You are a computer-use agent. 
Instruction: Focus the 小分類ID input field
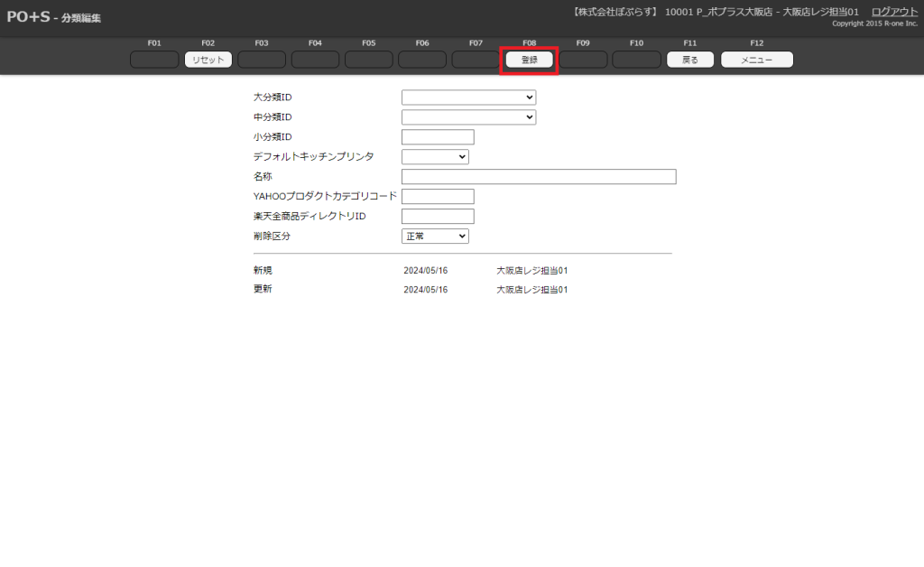pos(438,137)
